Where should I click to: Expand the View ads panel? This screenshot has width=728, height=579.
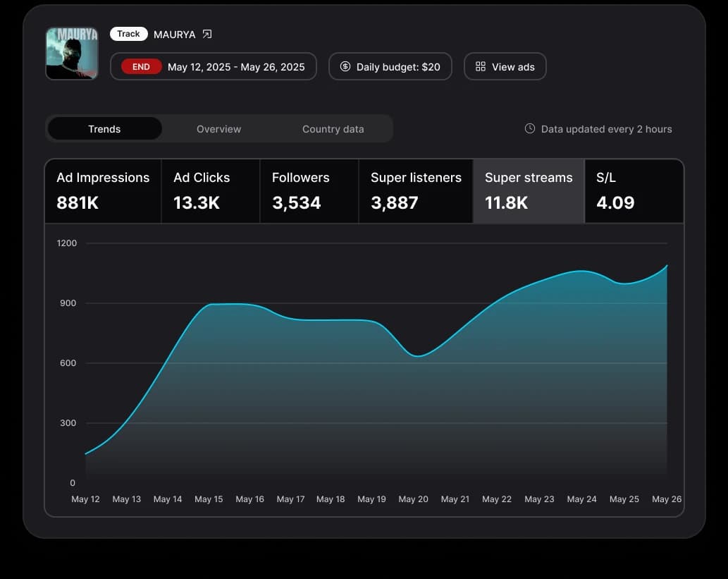(505, 66)
